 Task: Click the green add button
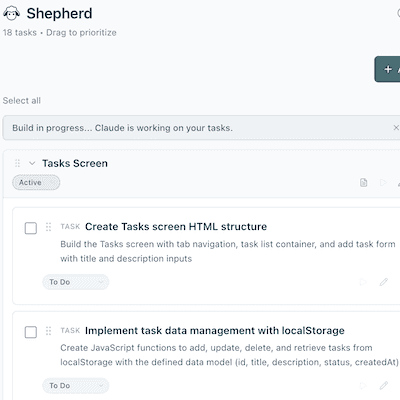tap(387, 69)
